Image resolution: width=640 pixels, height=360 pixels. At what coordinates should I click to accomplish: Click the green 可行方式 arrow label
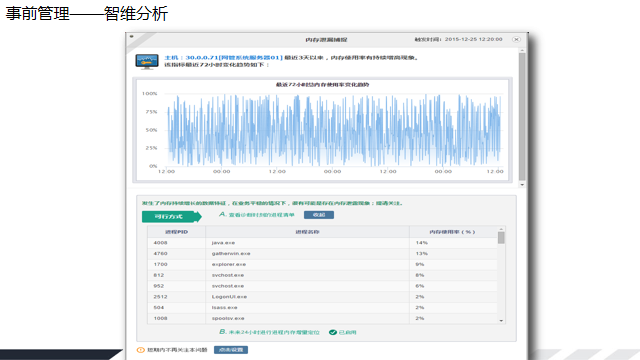tap(172, 216)
